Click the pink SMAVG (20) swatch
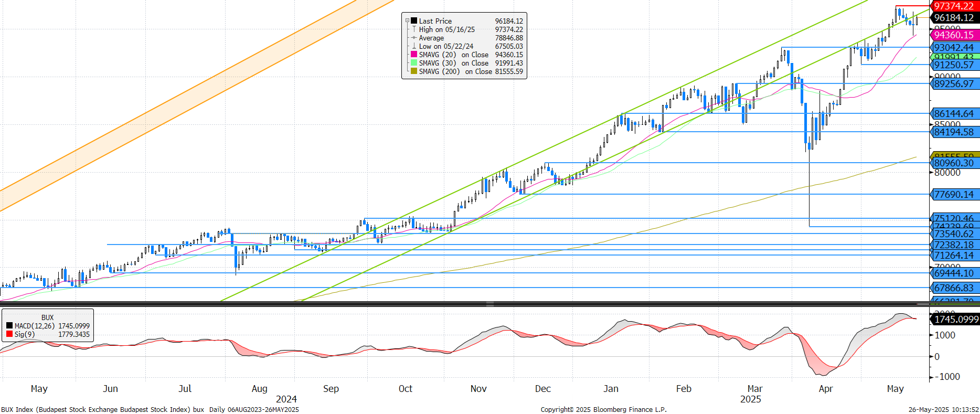The image size is (980, 414). click(x=414, y=55)
